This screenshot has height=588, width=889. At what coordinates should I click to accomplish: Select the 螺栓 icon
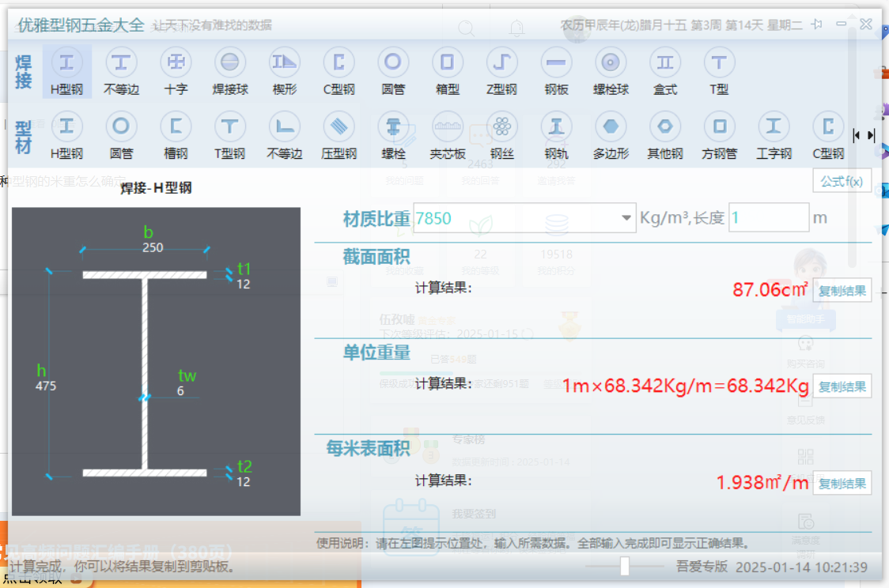393,136
